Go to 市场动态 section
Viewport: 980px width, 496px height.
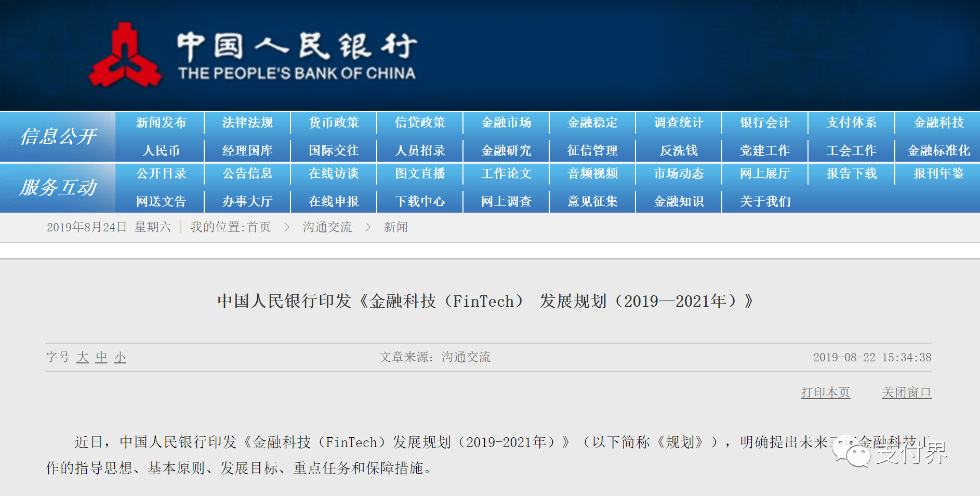click(679, 174)
